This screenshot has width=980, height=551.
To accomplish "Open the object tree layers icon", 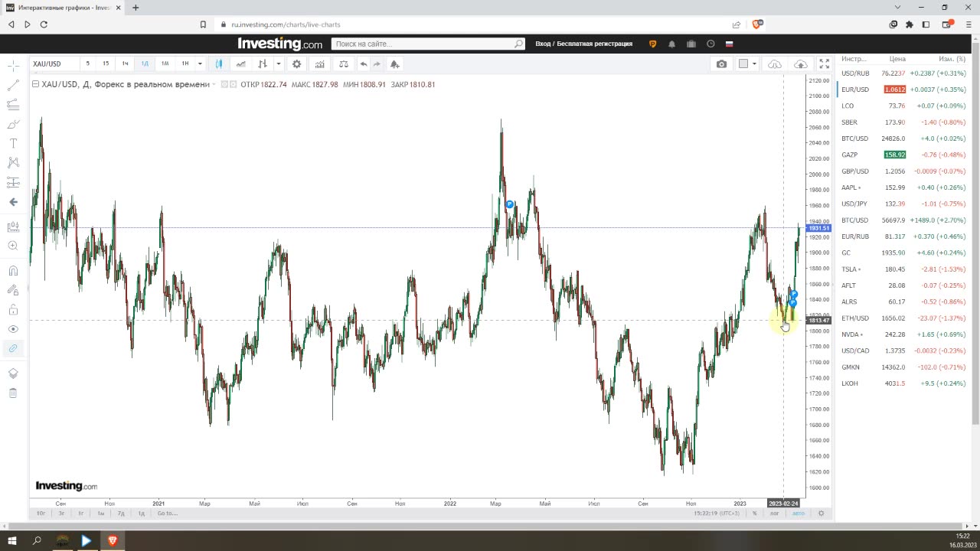I will 13,373.
